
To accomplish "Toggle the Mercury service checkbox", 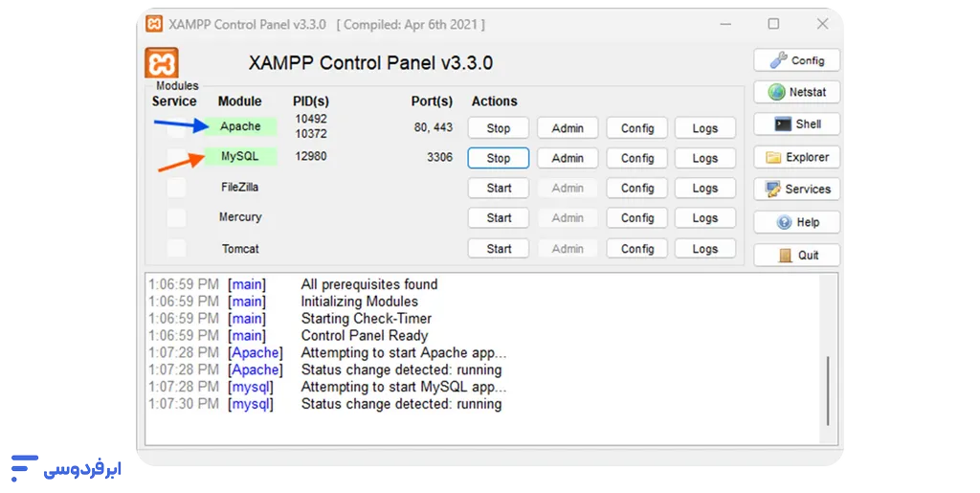I will pyautogui.click(x=176, y=217).
